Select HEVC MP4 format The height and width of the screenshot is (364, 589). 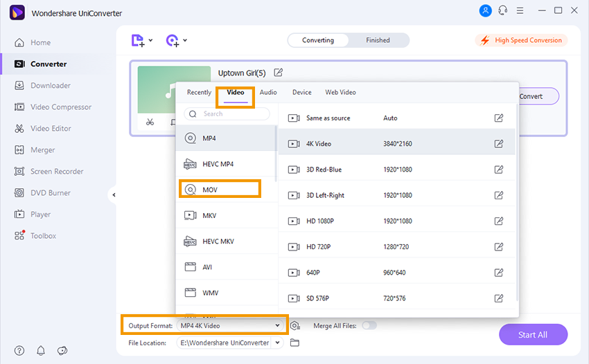[x=227, y=164]
